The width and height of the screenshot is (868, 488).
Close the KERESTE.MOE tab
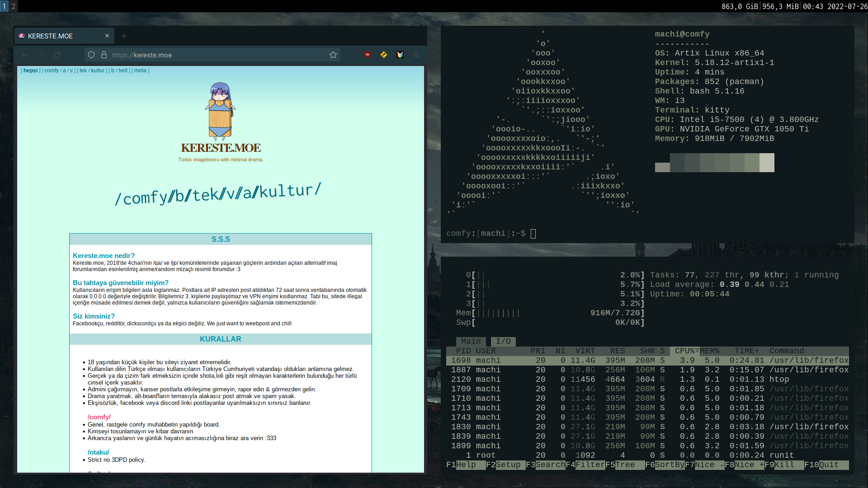tap(107, 36)
